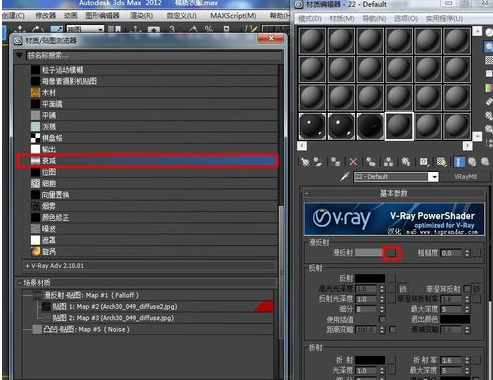Click 棋盘格 checker map icon
Viewport: 493px width, 380px height.
click(35, 138)
